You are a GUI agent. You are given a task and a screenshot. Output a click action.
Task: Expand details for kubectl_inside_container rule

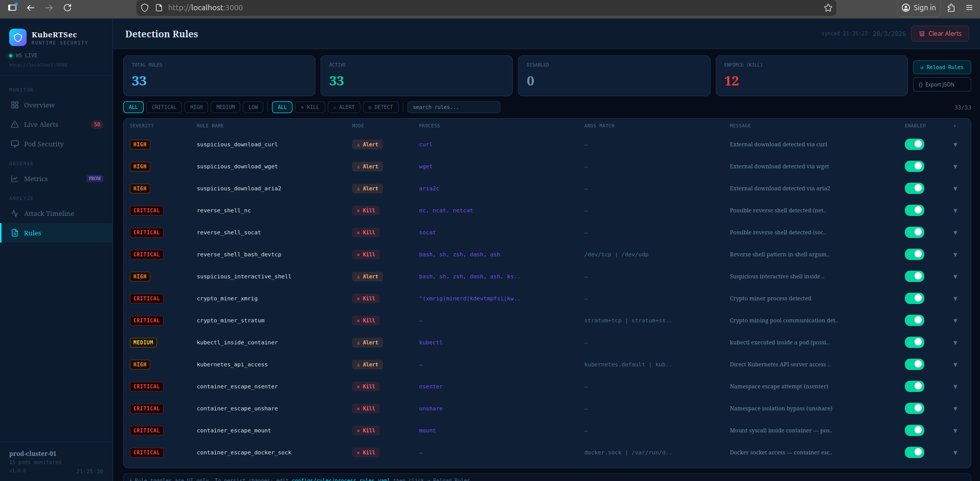coord(955,343)
